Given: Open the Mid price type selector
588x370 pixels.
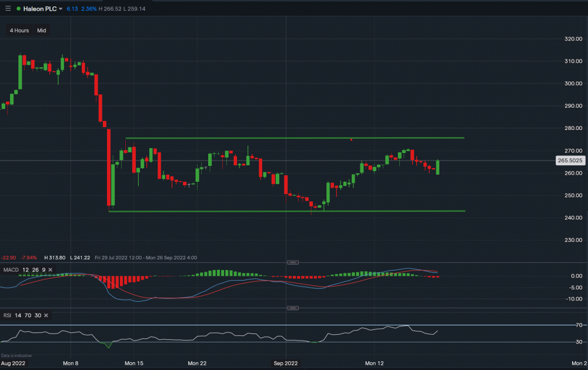Looking at the screenshot, I should (41, 30).
